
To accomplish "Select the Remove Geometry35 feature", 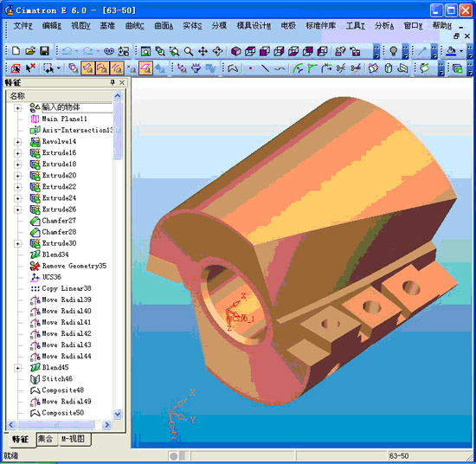I will (74, 266).
